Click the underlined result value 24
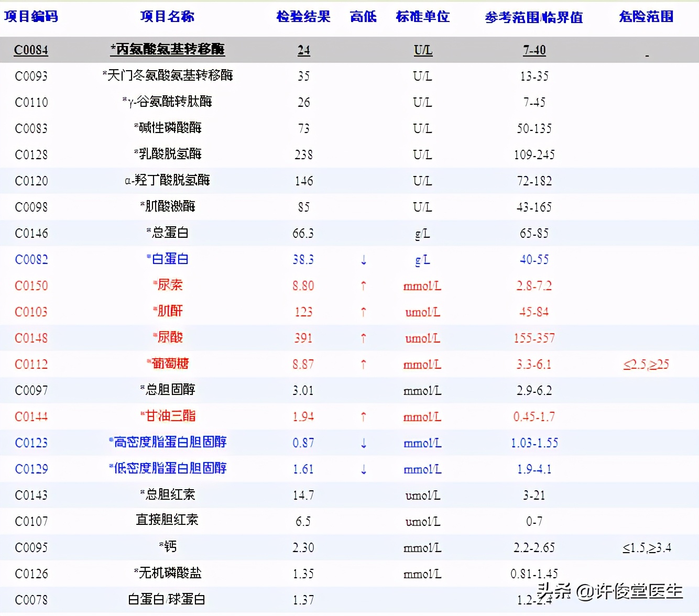The height and width of the screenshot is (616, 699). 303,50
